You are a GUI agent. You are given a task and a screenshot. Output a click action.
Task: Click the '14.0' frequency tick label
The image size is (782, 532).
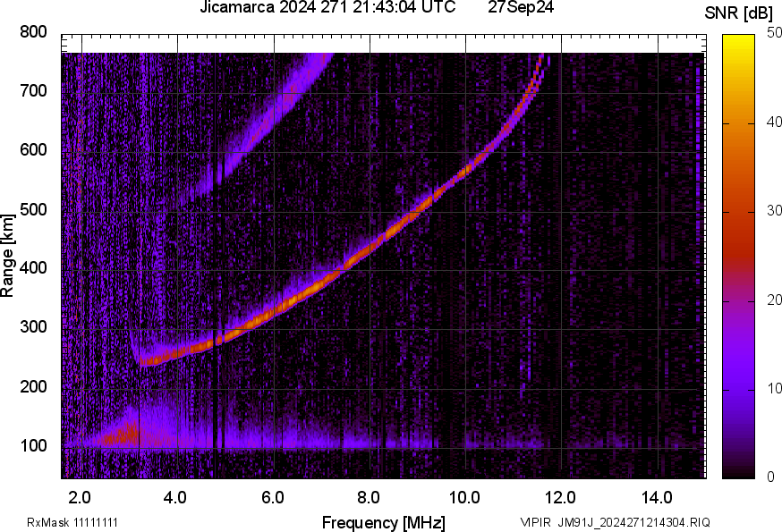(x=657, y=496)
